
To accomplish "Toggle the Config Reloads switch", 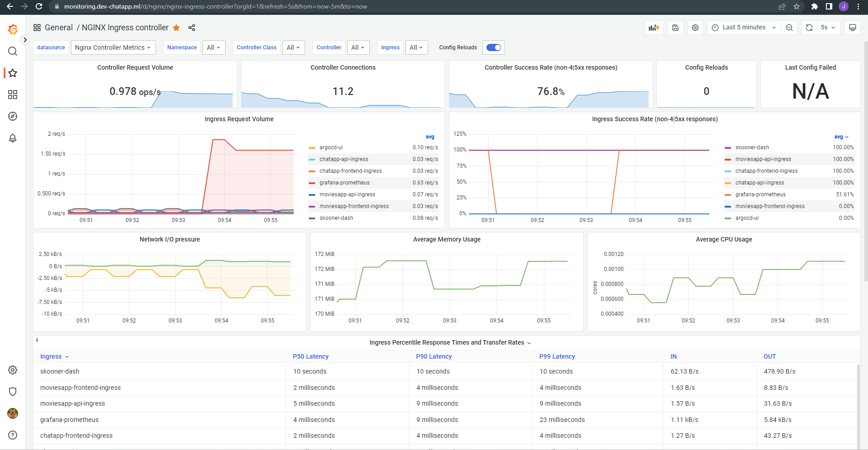I will click(494, 47).
